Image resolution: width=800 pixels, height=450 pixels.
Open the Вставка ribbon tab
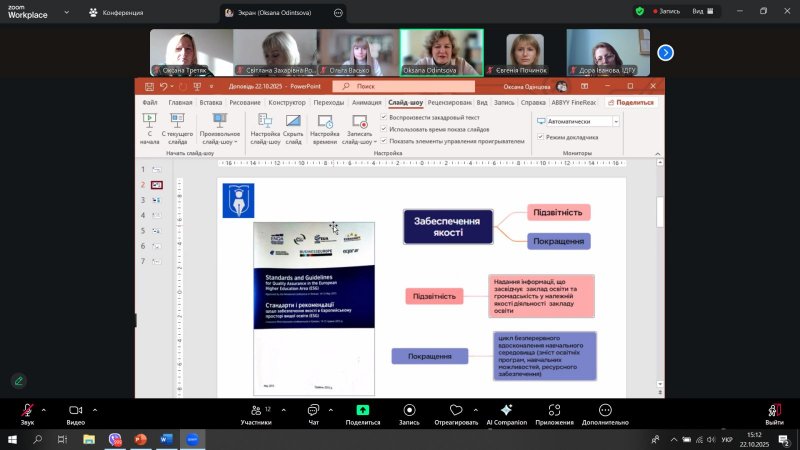point(210,102)
